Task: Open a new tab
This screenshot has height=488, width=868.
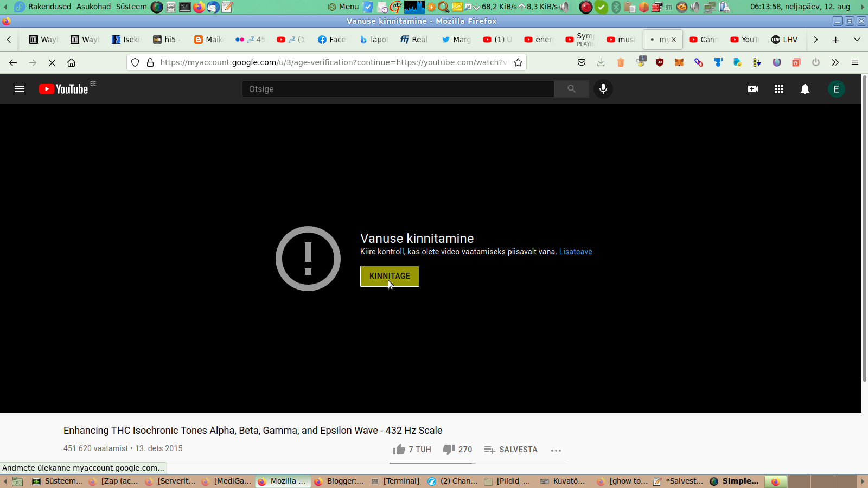Action: pos(836,40)
